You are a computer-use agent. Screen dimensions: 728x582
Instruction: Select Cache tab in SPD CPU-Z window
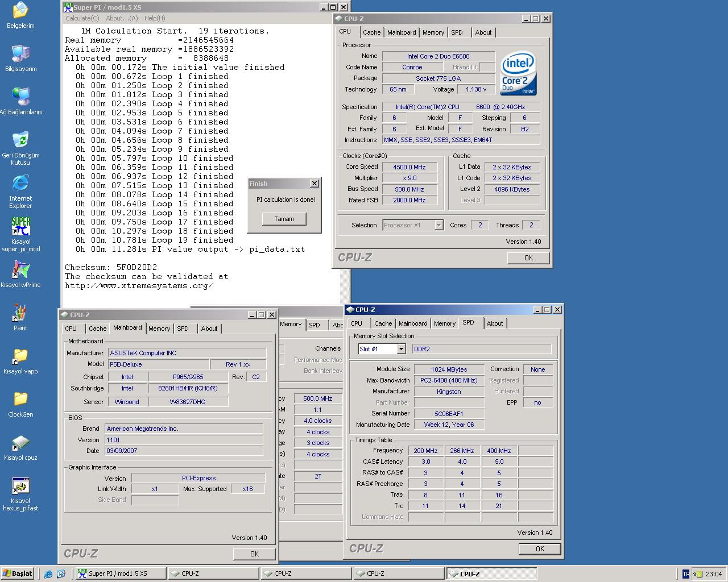(383, 323)
